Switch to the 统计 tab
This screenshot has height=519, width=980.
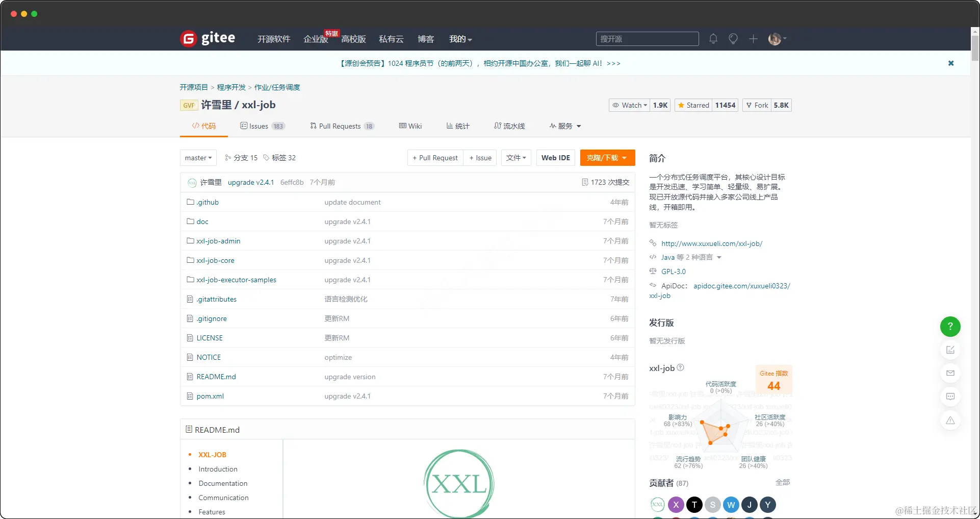coord(458,126)
